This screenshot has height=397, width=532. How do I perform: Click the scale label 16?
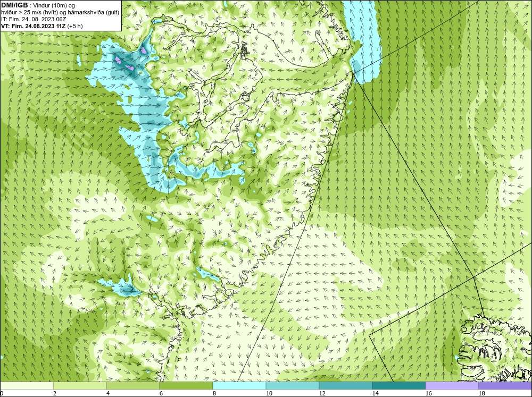point(428,393)
